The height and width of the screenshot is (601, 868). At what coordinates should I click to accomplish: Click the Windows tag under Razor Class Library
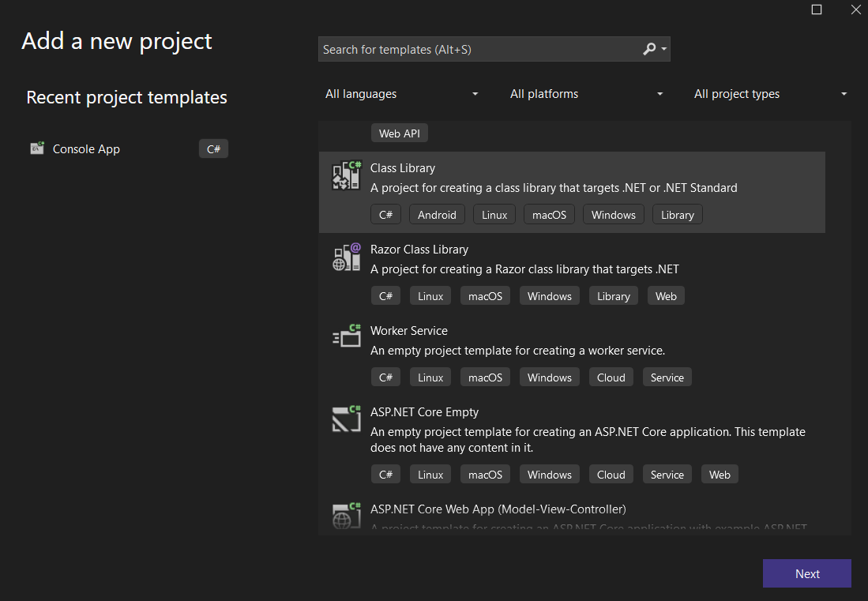pyautogui.click(x=549, y=296)
